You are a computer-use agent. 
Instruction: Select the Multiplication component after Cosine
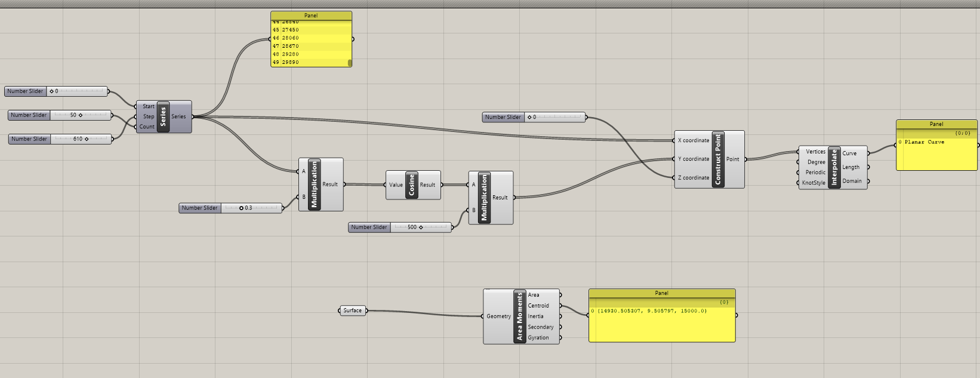tap(484, 198)
